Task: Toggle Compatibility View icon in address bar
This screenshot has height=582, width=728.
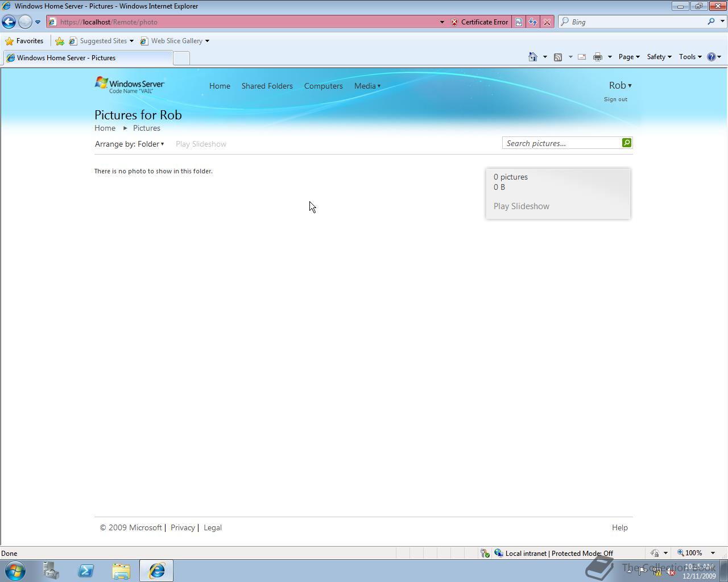Action: (519, 22)
